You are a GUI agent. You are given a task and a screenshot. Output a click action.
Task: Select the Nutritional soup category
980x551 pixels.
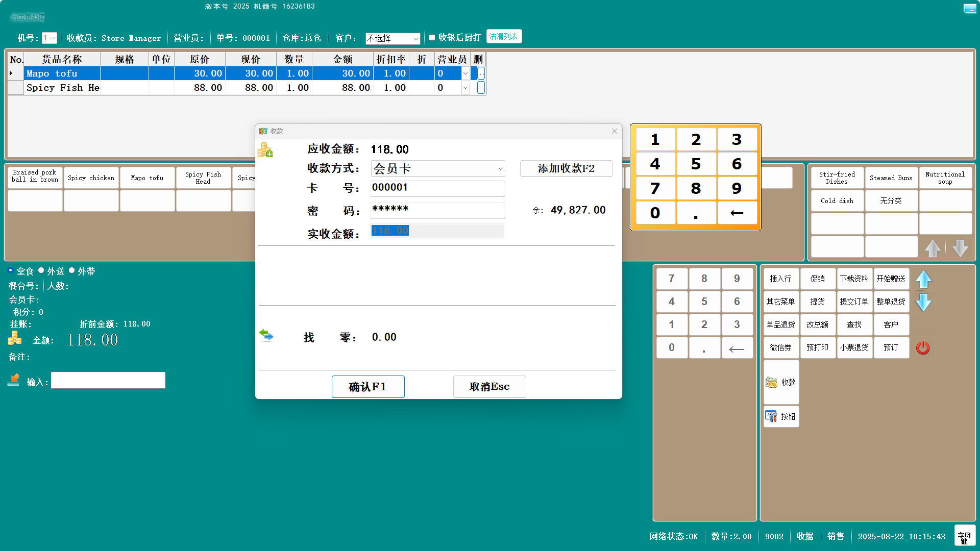click(x=945, y=178)
